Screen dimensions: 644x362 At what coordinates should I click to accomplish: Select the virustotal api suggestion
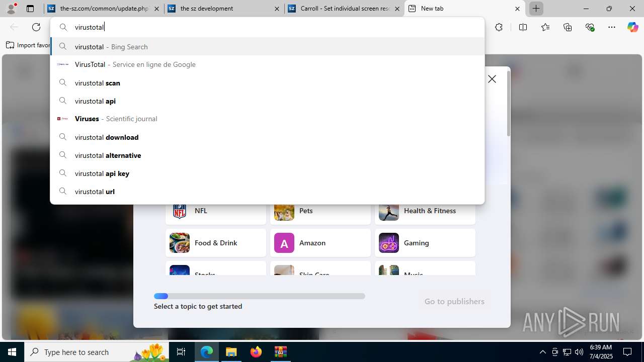267,101
